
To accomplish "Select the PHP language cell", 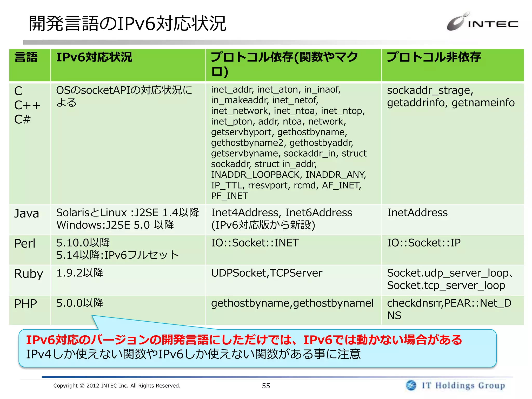I will [30, 310].
